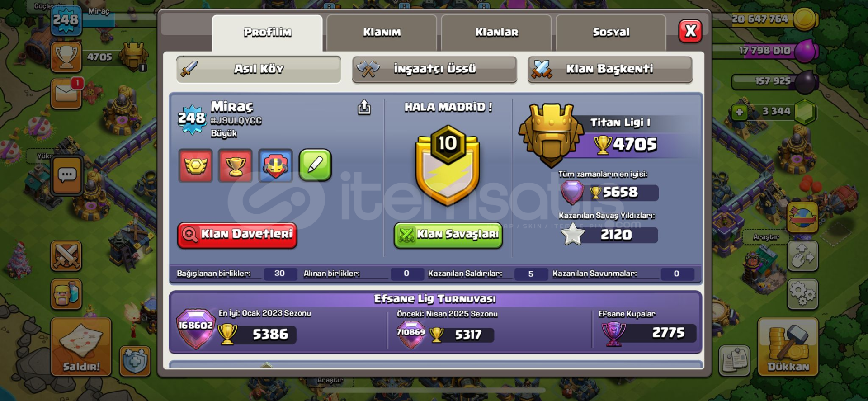Open the chat speech bubble icon

pyautogui.click(x=67, y=175)
